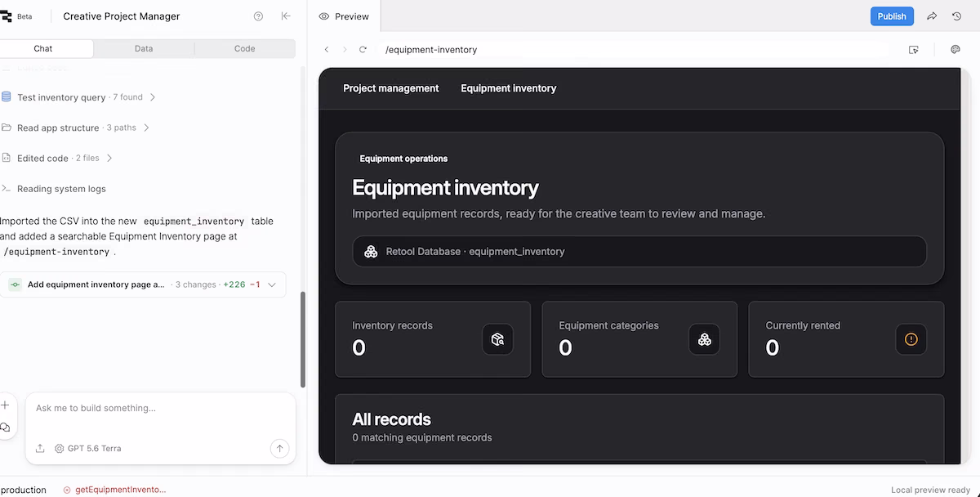Click the Equipment operations label
This screenshot has width=980, height=497.
tap(403, 159)
